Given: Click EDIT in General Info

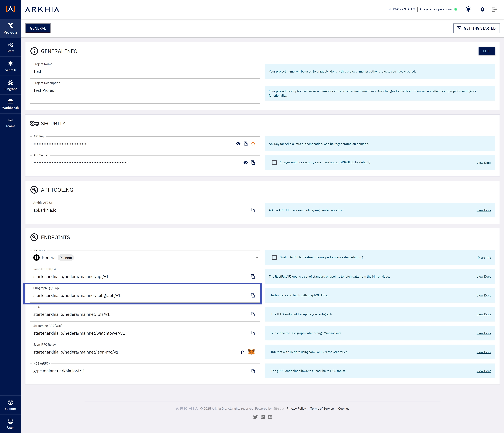Looking at the screenshot, I should (487, 51).
